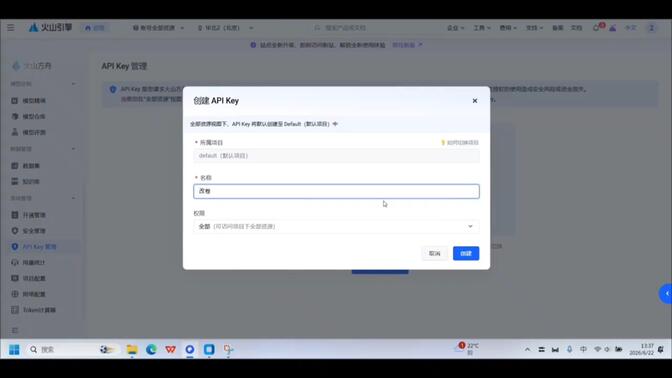672x378 pixels.
Task: Open the 支持 top menu
Action: 534,28
